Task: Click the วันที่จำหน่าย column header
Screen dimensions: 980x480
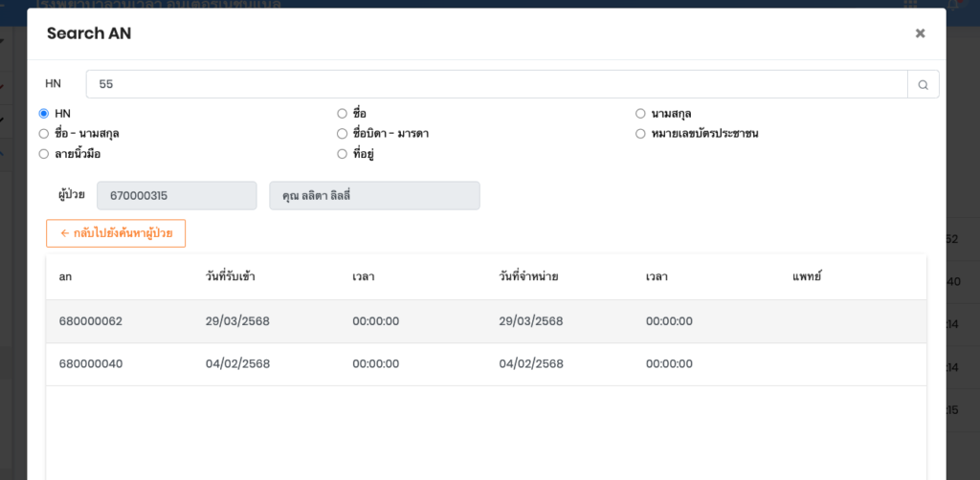Action: (529, 277)
